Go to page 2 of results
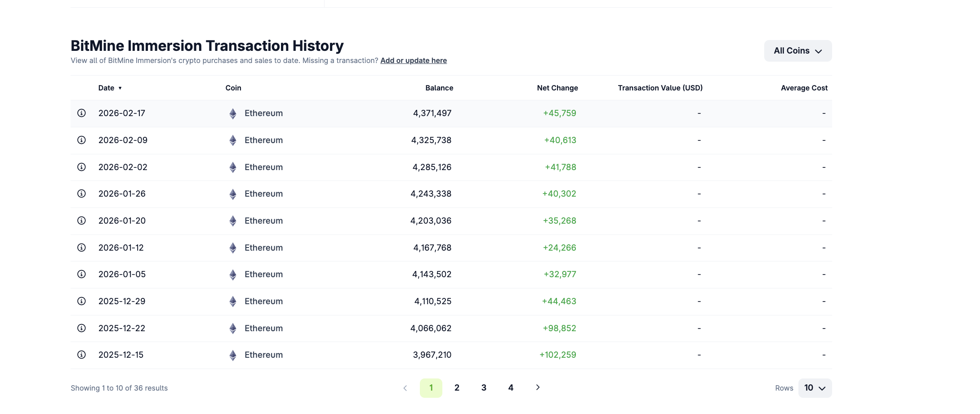980x414 pixels. 457,388
